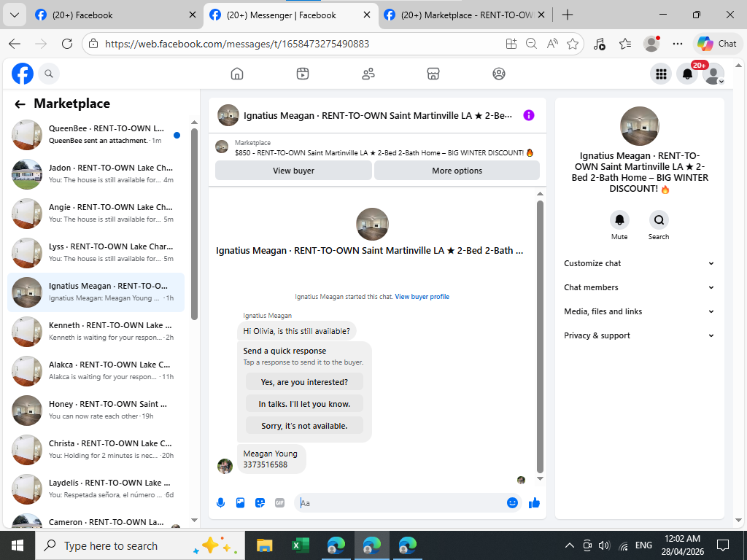
Task: Open the Marketplace storefront icon
Action: 433,74
